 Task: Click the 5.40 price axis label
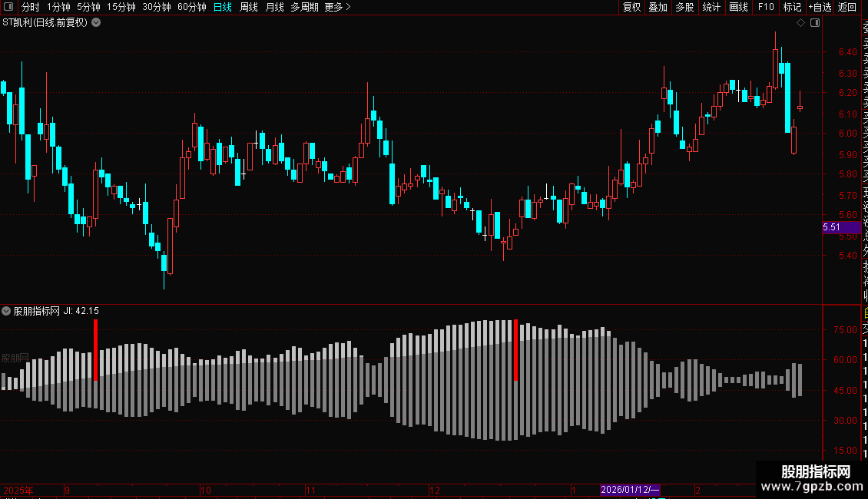click(x=847, y=256)
